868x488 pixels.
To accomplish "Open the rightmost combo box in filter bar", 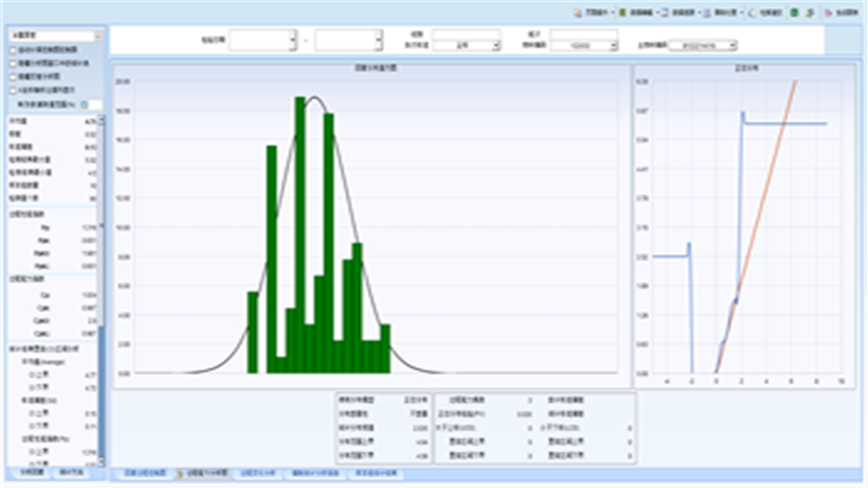I will [x=703, y=46].
